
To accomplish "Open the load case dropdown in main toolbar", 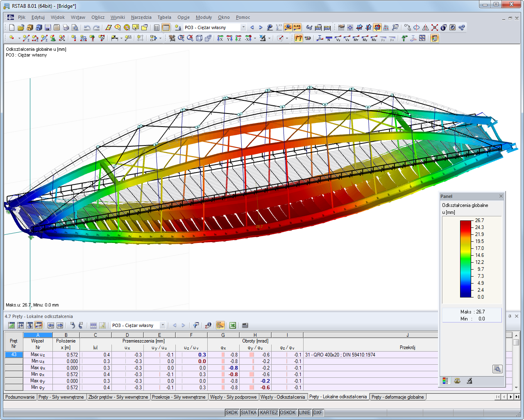I will point(243,27).
